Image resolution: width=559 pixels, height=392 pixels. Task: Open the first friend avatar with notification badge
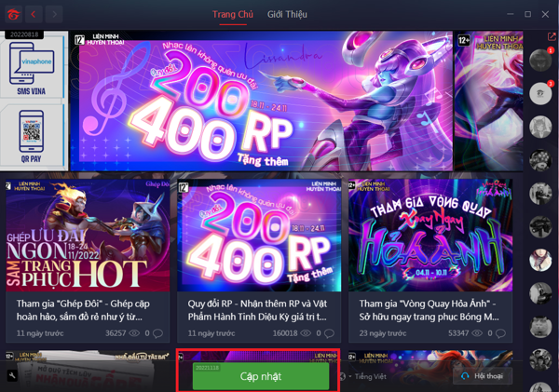(x=540, y=60)
